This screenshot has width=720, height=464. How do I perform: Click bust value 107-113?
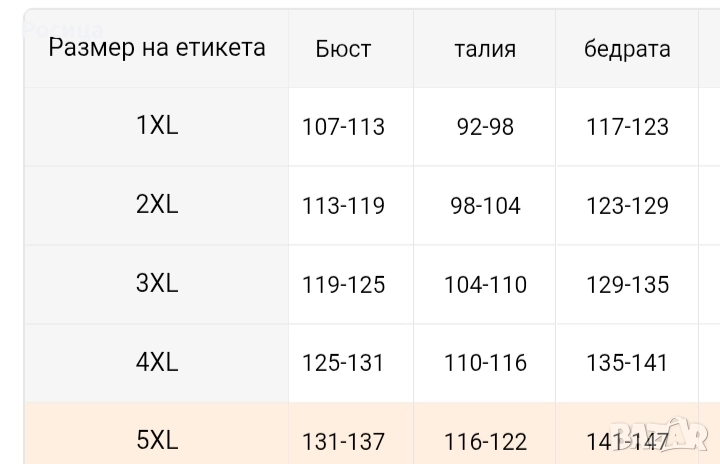point(343,127)
